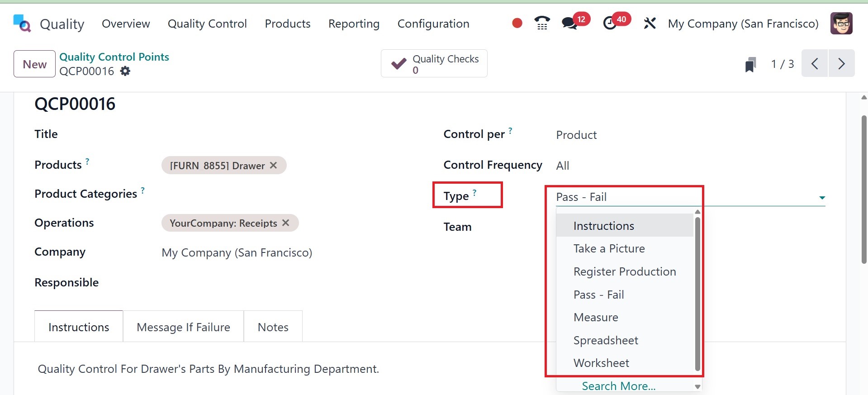
Task: Open the VoIP phone dialer
Action: [542, 23]
